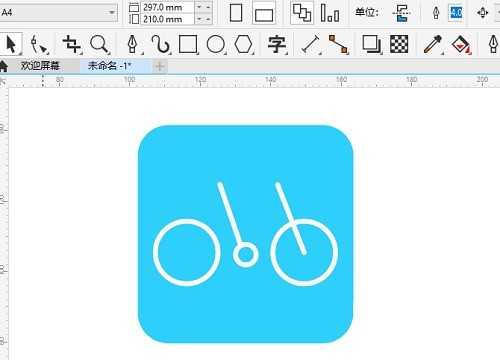Screen dimensions: 500x360
Task: Click the nudge offset pen icon
Action: point(436,13)
